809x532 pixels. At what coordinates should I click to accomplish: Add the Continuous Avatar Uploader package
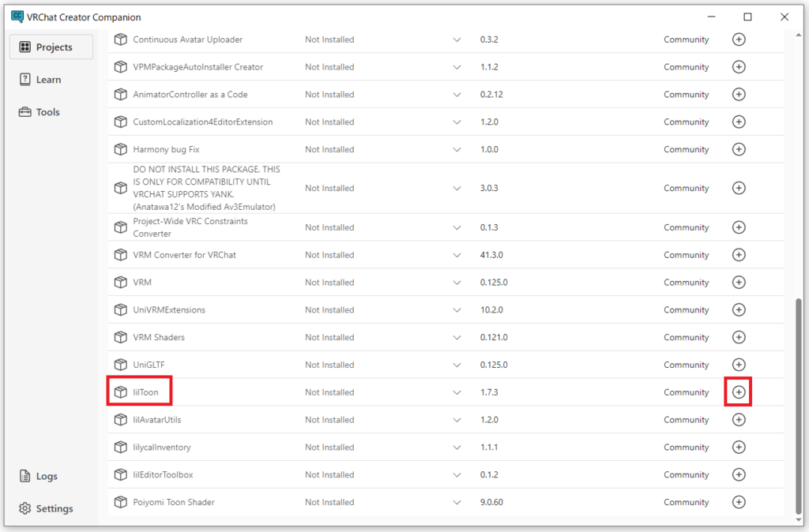(x=739, y=39)
